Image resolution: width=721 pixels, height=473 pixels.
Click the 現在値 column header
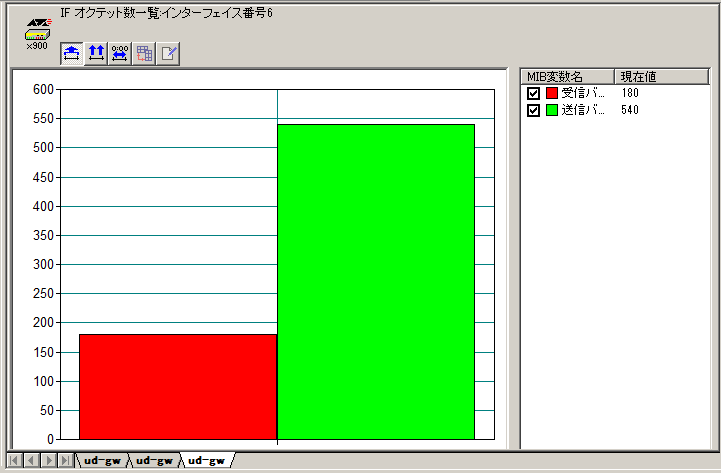662,76
